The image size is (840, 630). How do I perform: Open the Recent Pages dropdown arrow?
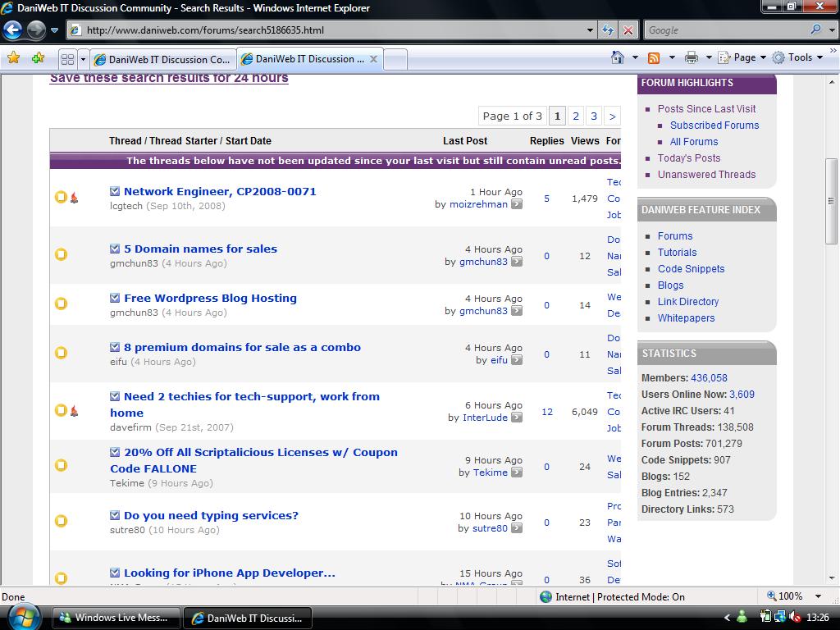[x=54, y=30]
